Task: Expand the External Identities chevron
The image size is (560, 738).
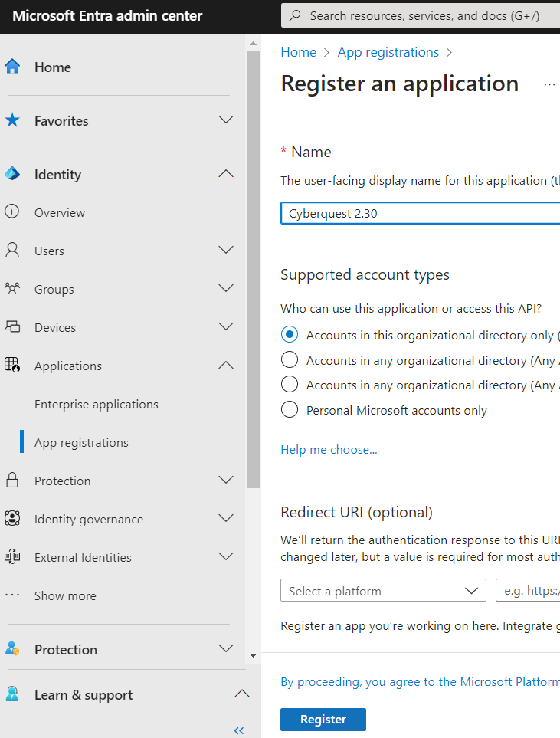Action: click(226, 556)
